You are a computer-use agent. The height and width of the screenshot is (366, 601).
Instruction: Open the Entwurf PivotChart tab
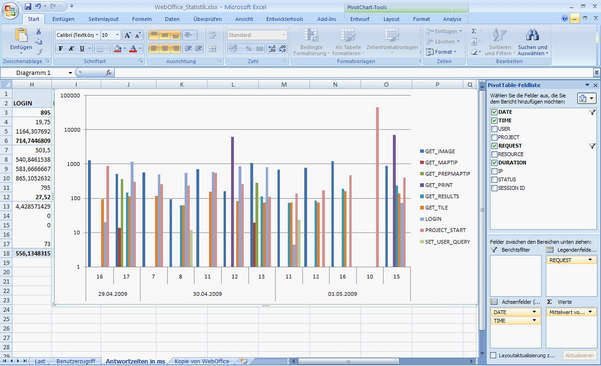(x=359, y=19)
